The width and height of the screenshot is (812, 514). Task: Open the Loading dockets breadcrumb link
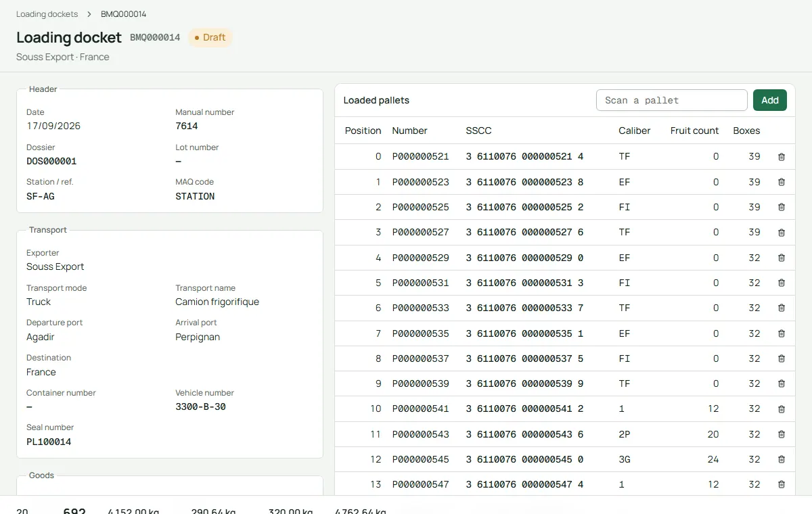47,14
